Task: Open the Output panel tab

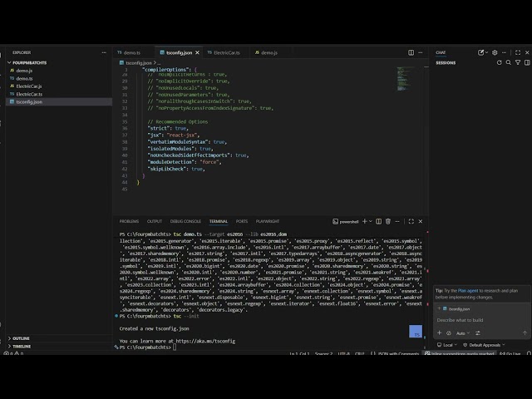Action: coord(155,221)
